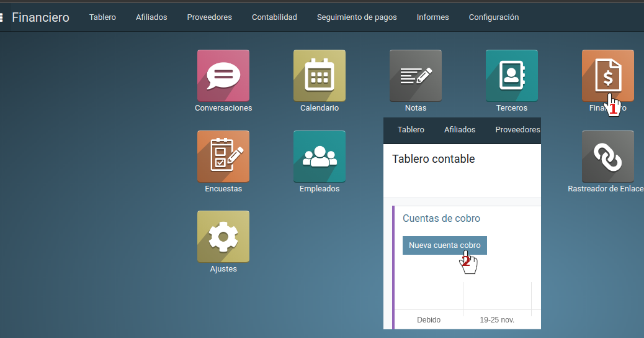Image resolution: width=644 pixels, height=338 pixels.
Task: Open the Afiliados menu in top bar
Action: click(x=151, y=17)
